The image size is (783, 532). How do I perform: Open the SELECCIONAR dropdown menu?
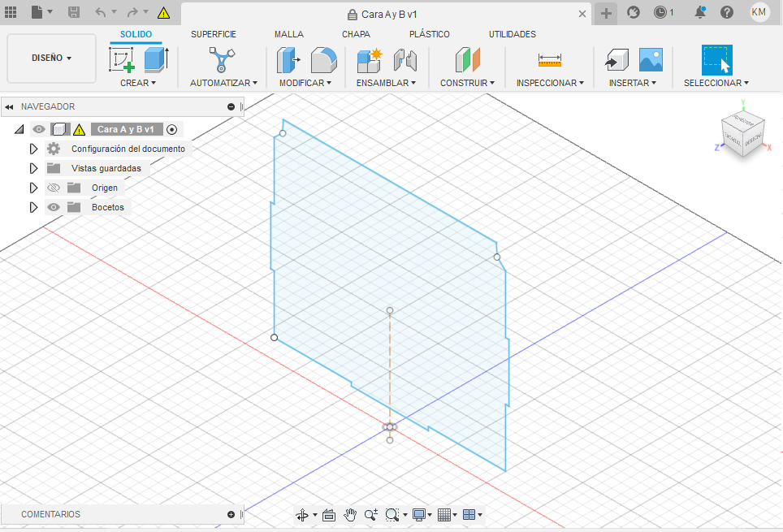pos(716,83)
